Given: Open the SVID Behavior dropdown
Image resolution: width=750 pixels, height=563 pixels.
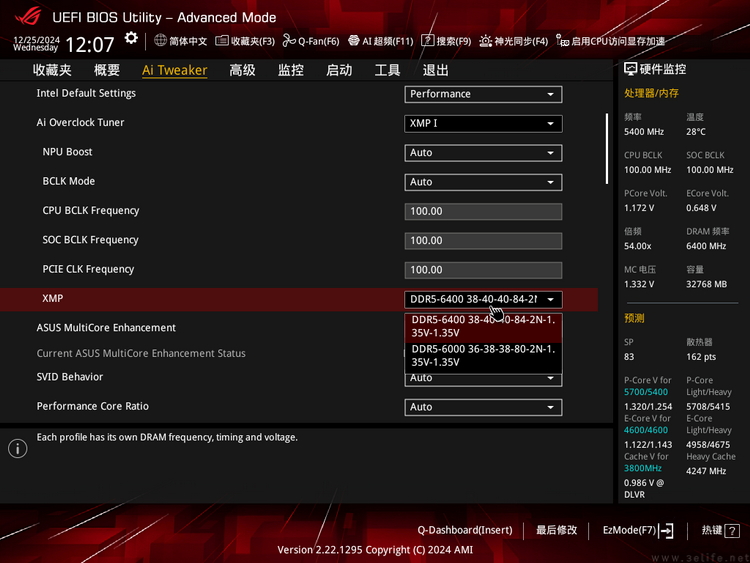Looking at the screenshot, I should pos(483,380).
